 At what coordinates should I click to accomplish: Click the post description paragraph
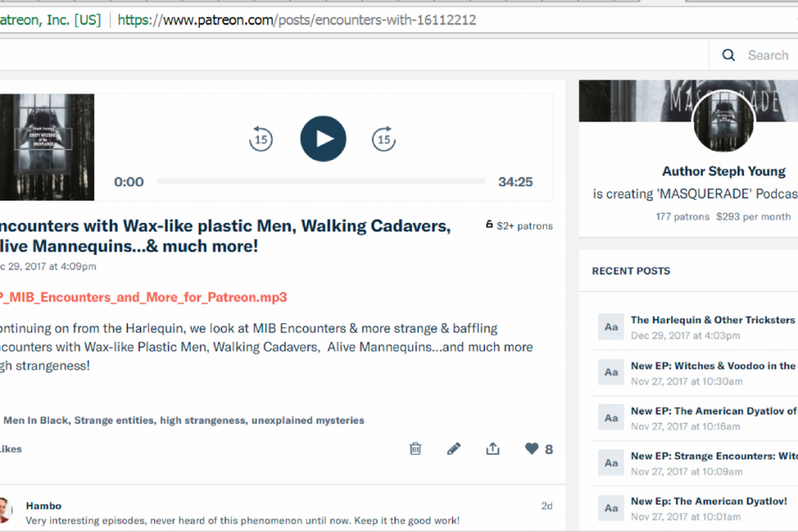pyautogui.click(x=267, y=347)
